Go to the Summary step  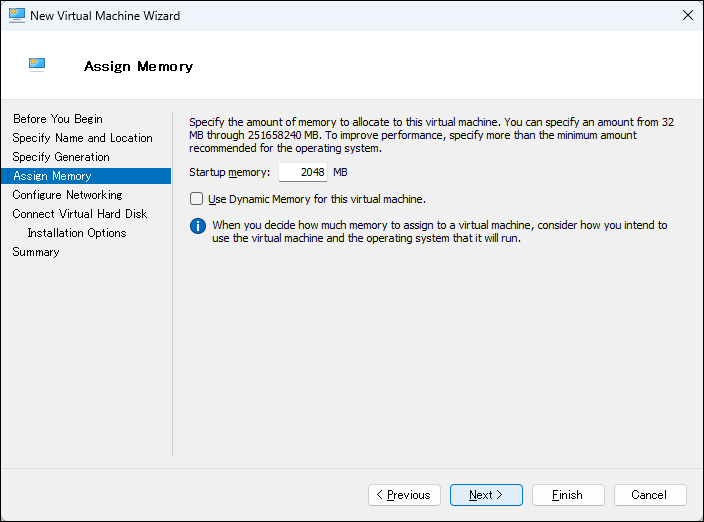(x=36, y=252)
